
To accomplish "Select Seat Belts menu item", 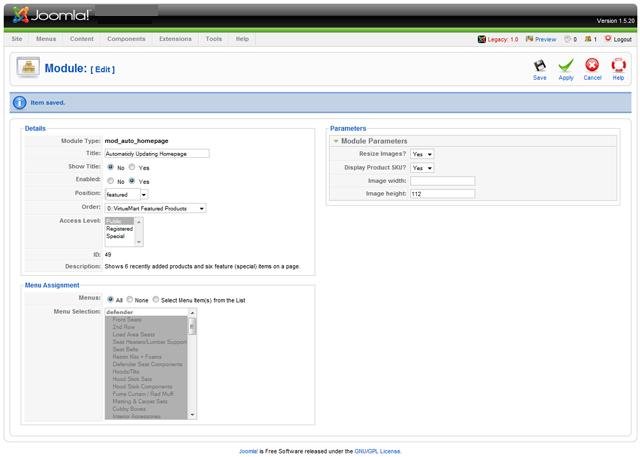I will pyautogui.click(x=146, y=349).
